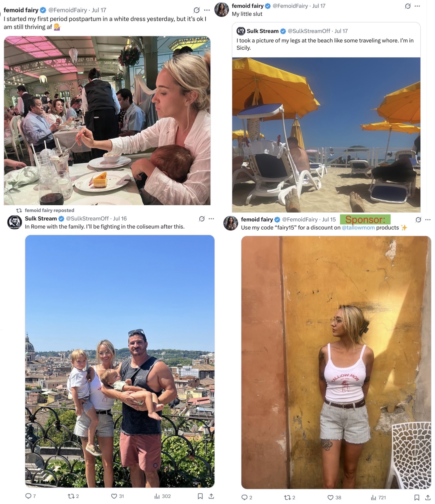Open the @tallowmom mention link
435x504 pixels.
[358, 228]
